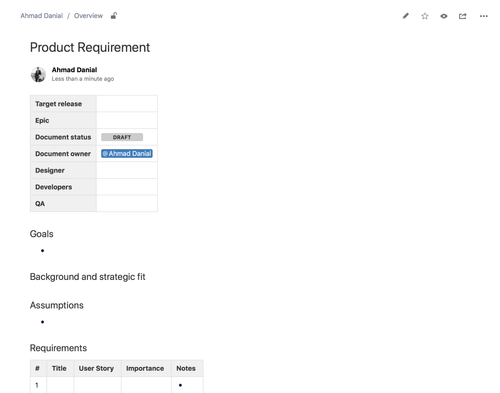Click the User Story column header

(96, 368)
